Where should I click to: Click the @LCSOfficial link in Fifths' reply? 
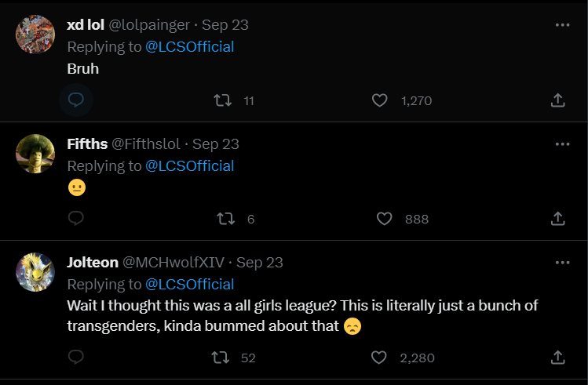click(190, 165)
